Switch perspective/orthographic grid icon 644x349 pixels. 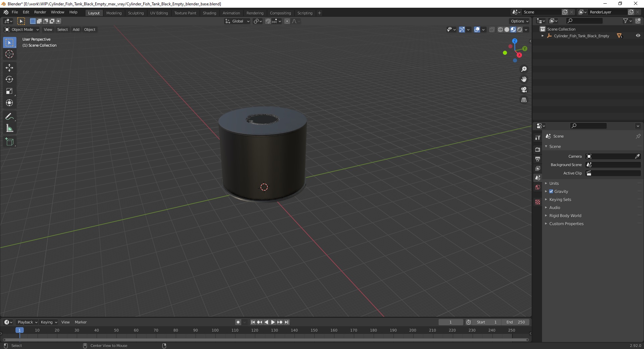(x=524, y=100)
